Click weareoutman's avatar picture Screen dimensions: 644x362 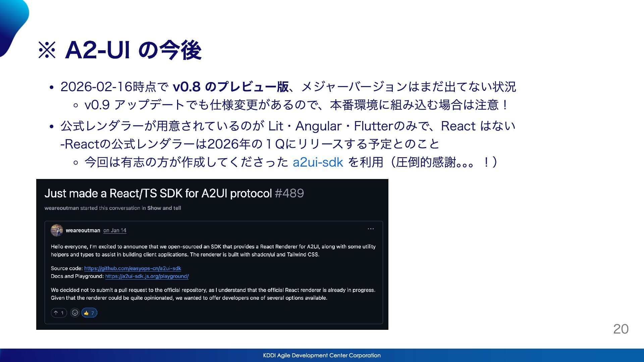click(x=57, y=230)
